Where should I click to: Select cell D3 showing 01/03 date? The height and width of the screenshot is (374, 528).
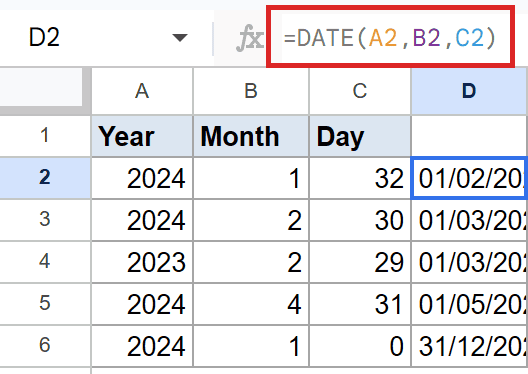(x=469, y=220)
